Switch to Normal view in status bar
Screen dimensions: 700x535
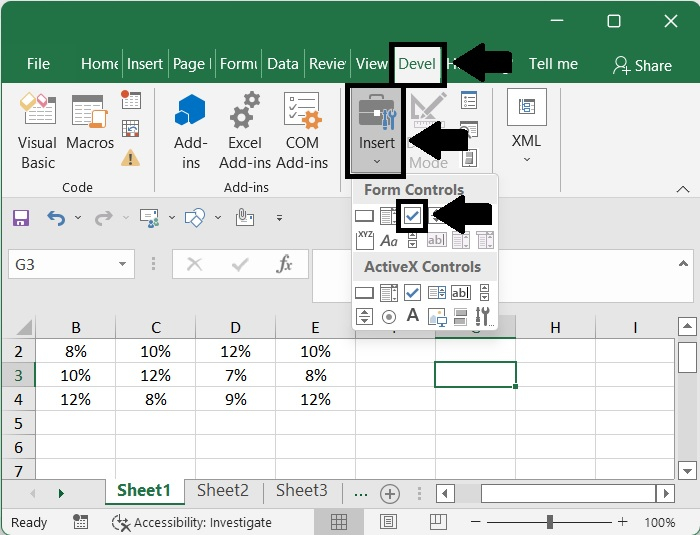(x=339, y=522)
